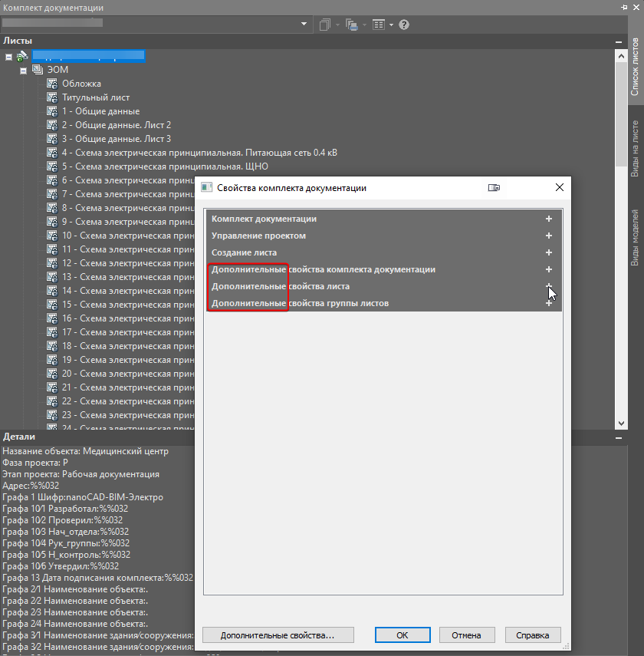Viewport: 644px width, 656px height.
Task: Open help via question mark icon
Action: click(x=403, y=25)
